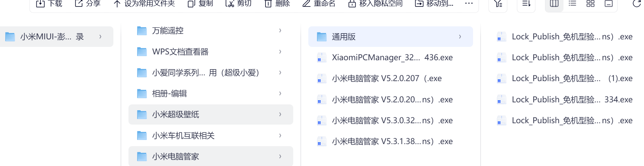Open the sort order menu icon
This screenshot has height=166, width=644.
tap(526, 4)
